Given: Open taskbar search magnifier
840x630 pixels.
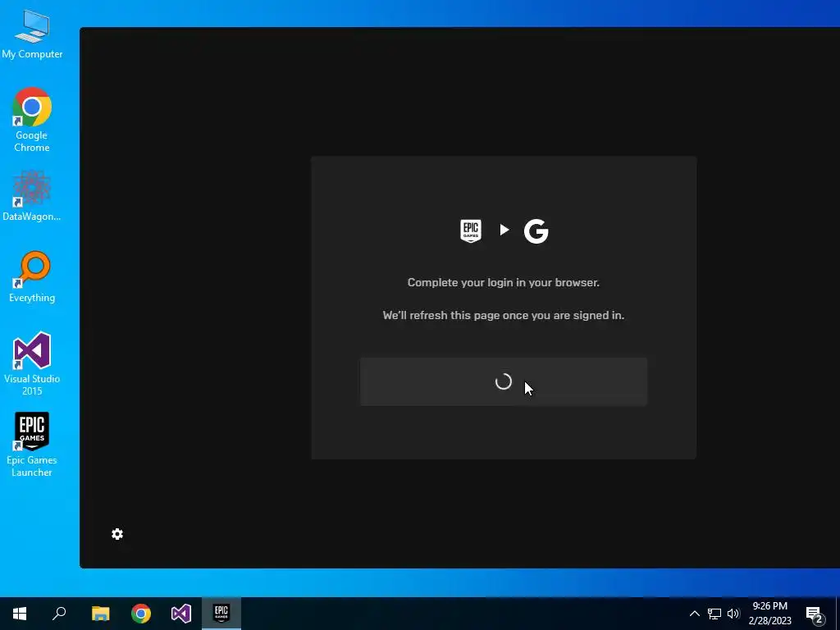Looking at the screenshot, I should tap(59, 614).
